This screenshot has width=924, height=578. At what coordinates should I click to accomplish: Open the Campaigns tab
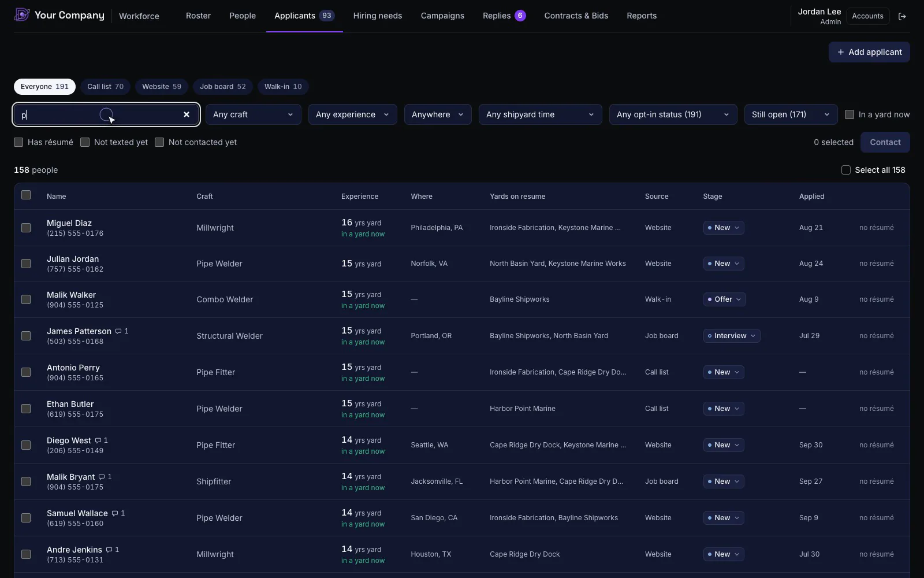coord(442,16)
